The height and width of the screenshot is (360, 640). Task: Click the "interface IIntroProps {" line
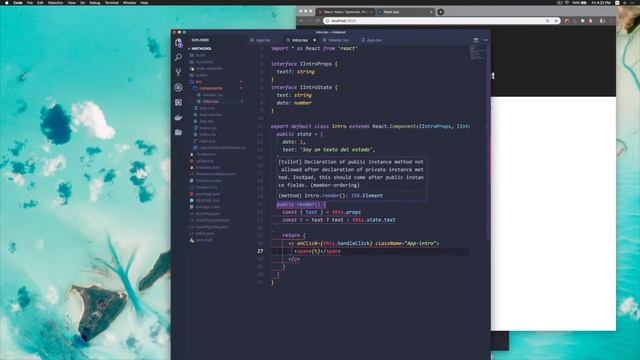point(304,64)
